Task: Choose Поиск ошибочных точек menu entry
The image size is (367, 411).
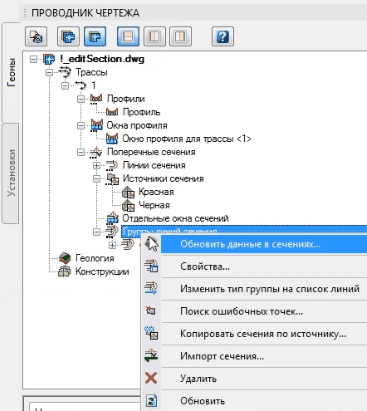Action: tap(255, 312)
